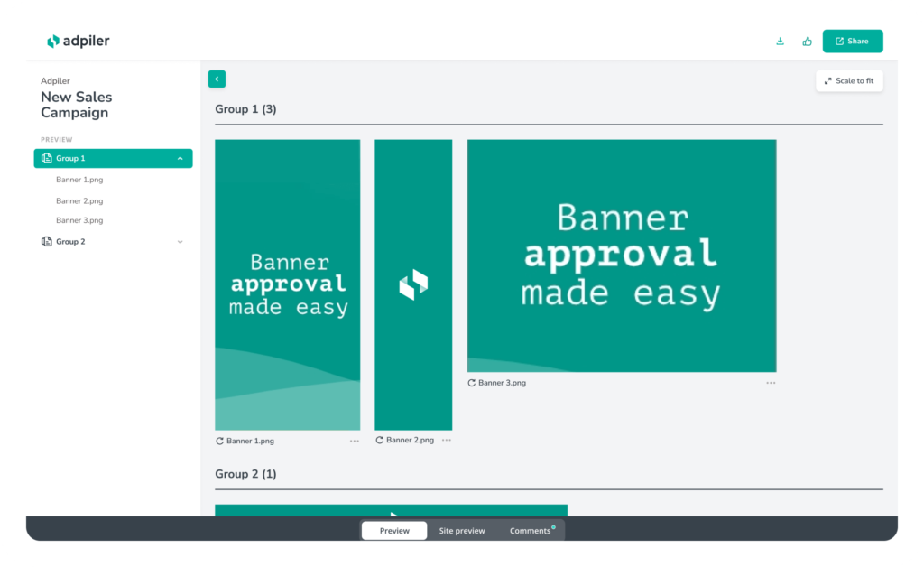Open the three-dot menu for Banner 3.png
Image resolution: width=924 pixels, height=567 pixels.
point(771,383)
